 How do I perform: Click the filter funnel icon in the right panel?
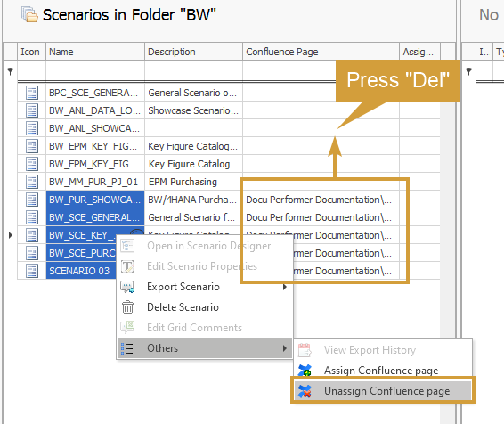[x=469, y=71]
